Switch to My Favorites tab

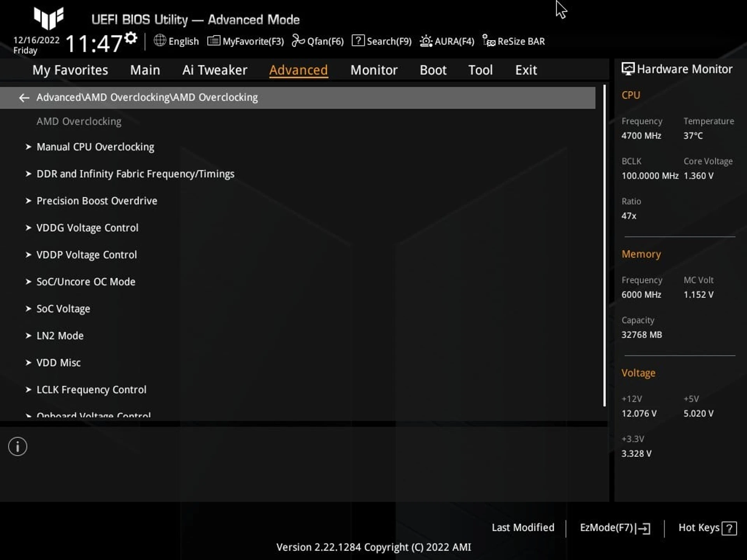pyautogui.click(x=70, y=70)
